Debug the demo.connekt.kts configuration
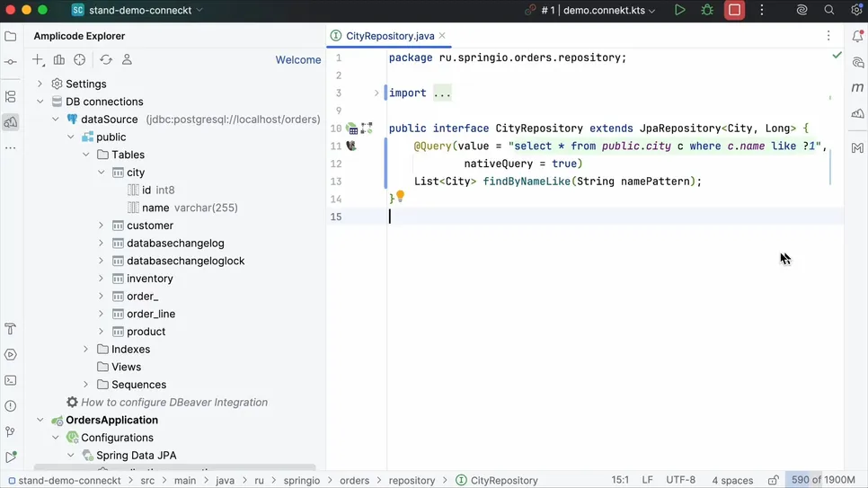 pyautogui.click(x=707, y=10)
